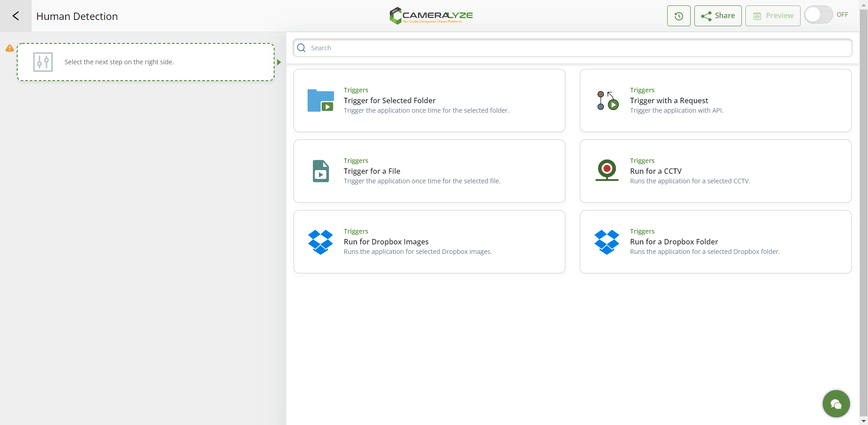Viewport: 868px width, 425px height.
Task: Click the Share button
Action: (718, 16)
